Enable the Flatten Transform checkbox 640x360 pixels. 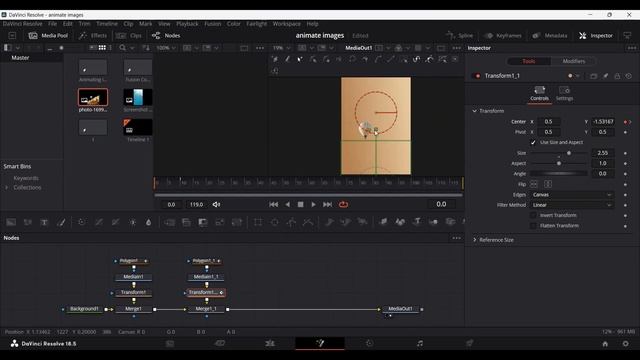533,225
